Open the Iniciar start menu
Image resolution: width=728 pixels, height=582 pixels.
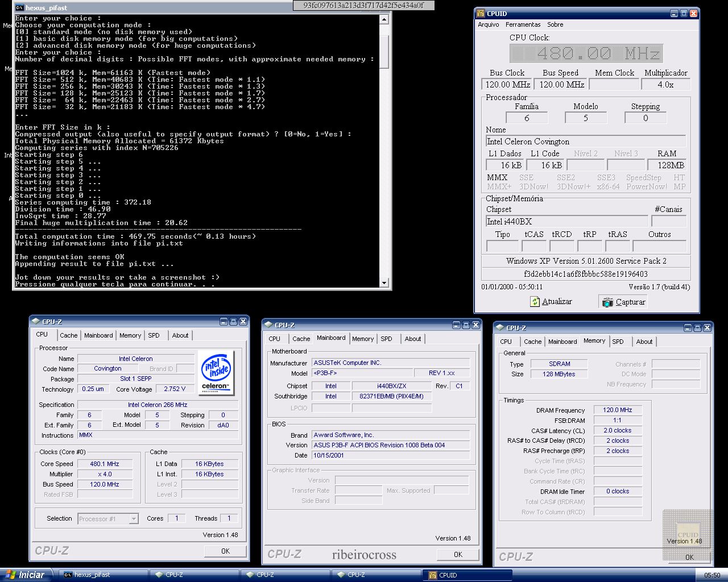(25, 575)
